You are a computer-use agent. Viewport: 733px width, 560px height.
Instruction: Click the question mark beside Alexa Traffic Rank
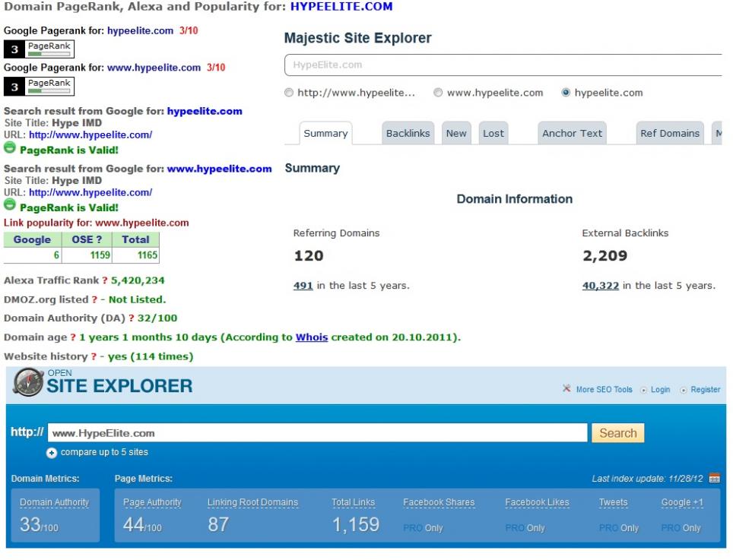click(105, 280)
